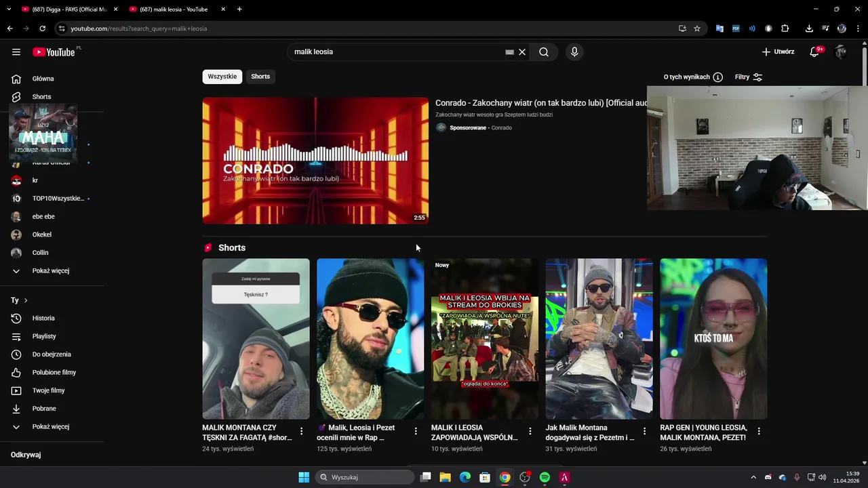Open Polubione filmy liked videos
The width and height of the screenshot is (868, 488).
click(53, 373)
